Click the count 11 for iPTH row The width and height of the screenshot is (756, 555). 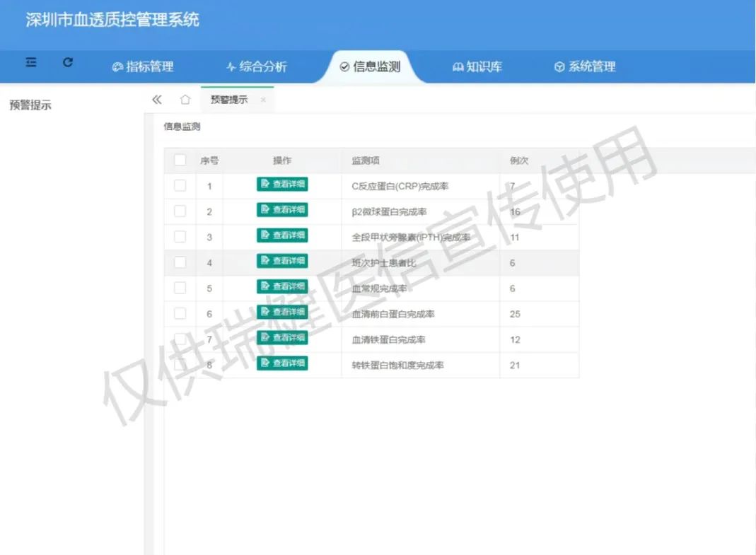[x=514, y=238]
